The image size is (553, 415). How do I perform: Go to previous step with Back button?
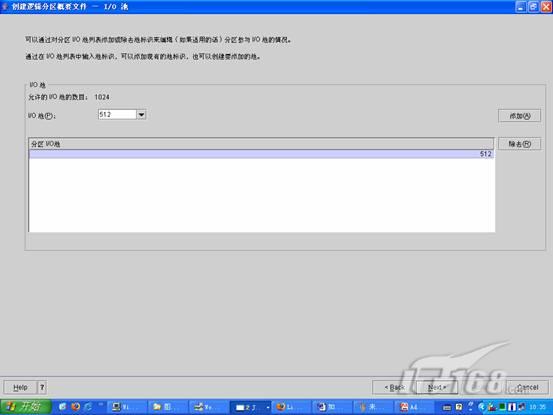(x=394, y=387)
